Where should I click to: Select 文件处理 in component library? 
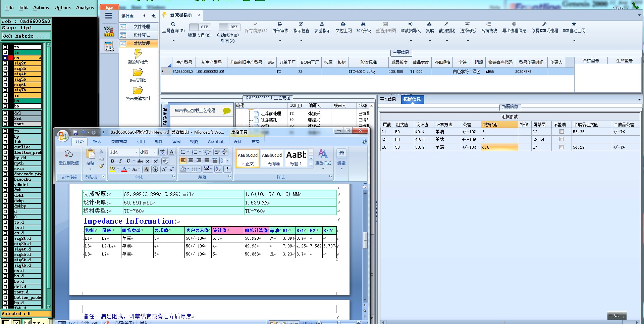pos(138,27)
